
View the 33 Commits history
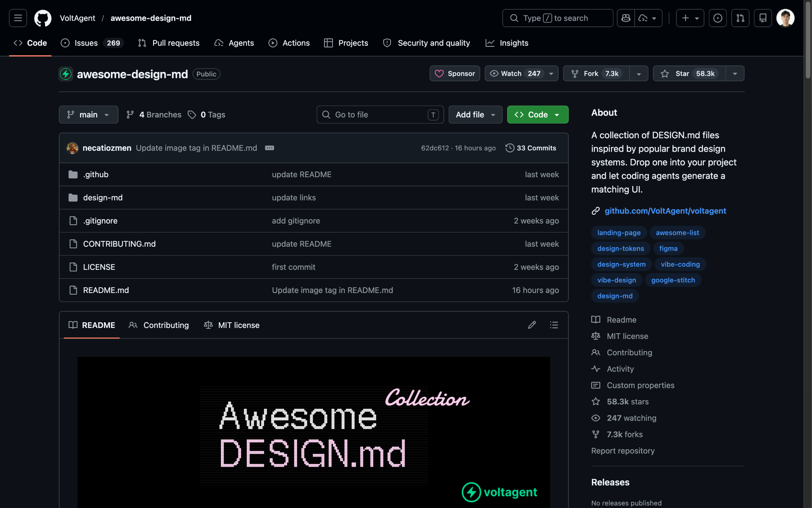531,148
